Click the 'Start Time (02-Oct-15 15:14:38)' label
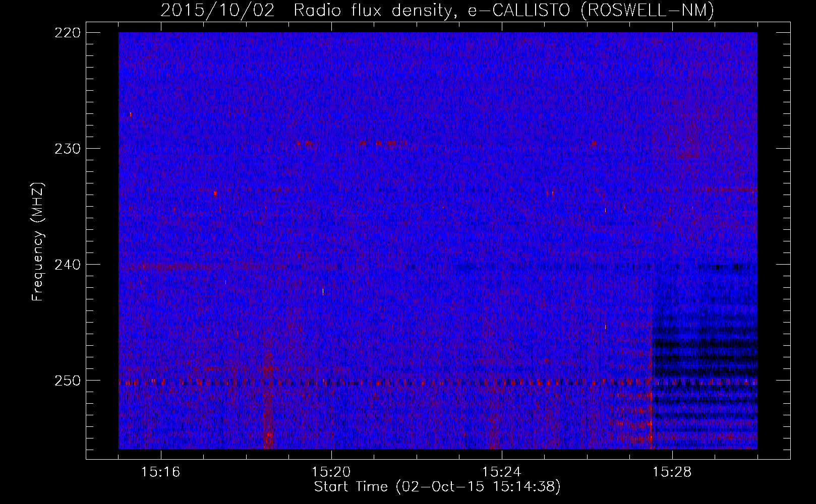The image size is (816, 504). pyautogui.click(x=437, y=487)
